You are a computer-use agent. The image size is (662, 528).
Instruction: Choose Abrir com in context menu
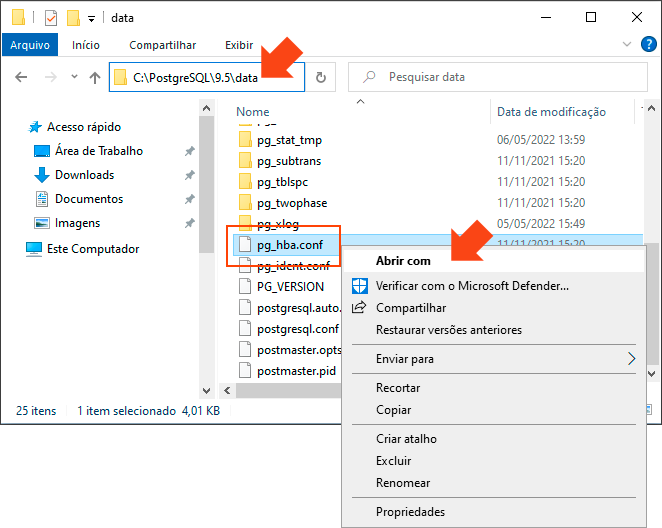[403, 261]
